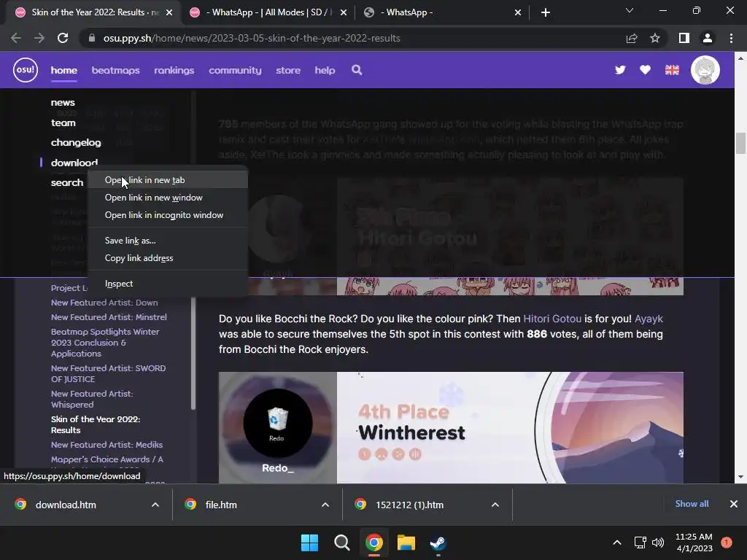Click the padlock site info icon
747x560 pixels.
click(x=92, y=38)
